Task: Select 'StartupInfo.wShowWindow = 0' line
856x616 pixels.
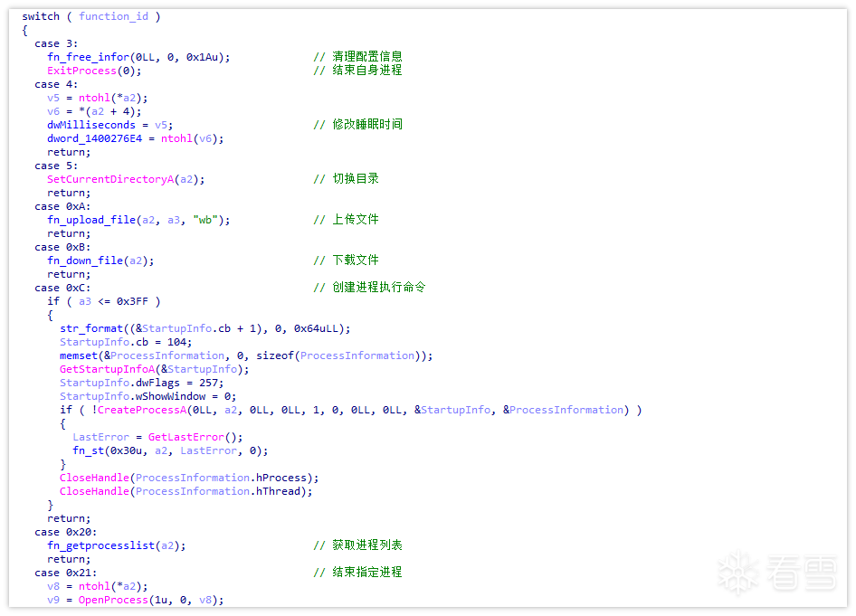Action: pos(147,396)
